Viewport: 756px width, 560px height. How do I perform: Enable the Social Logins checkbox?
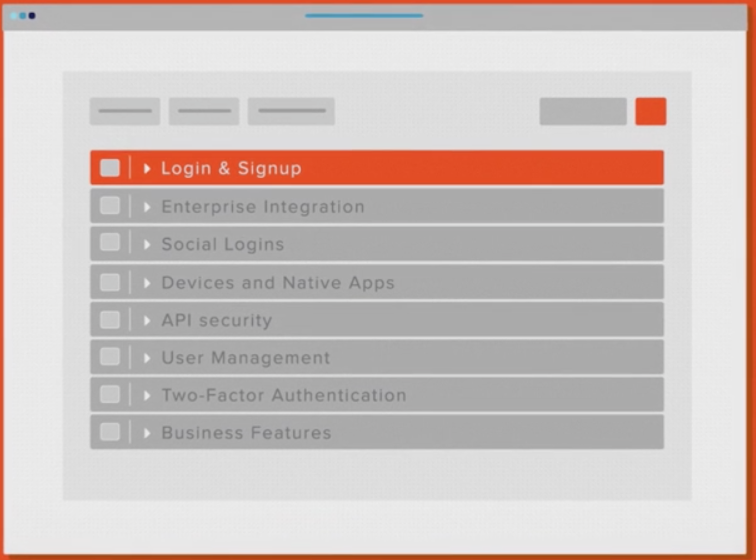pyautogui.click(x=110, y=243)
